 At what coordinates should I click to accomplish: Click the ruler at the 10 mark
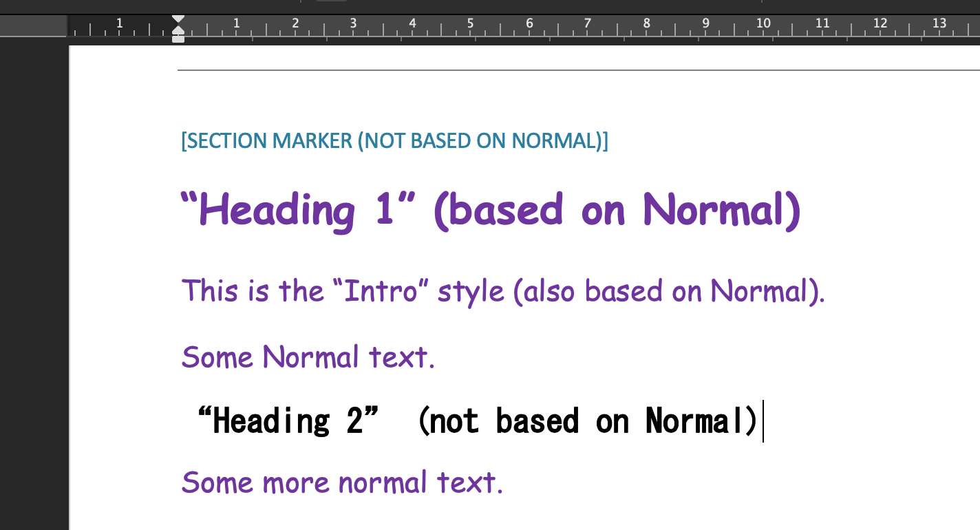point(763,23)
